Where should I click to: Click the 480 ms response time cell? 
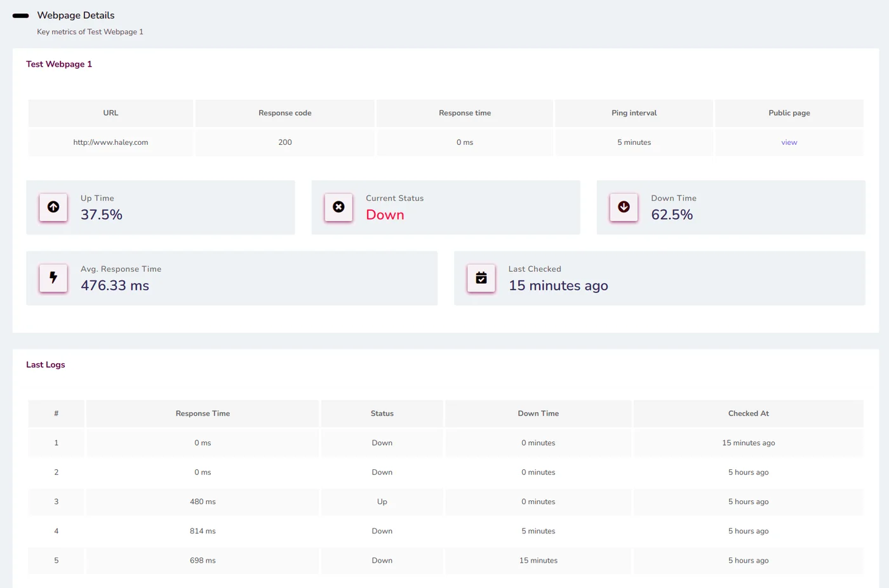(x=203, y=502)
